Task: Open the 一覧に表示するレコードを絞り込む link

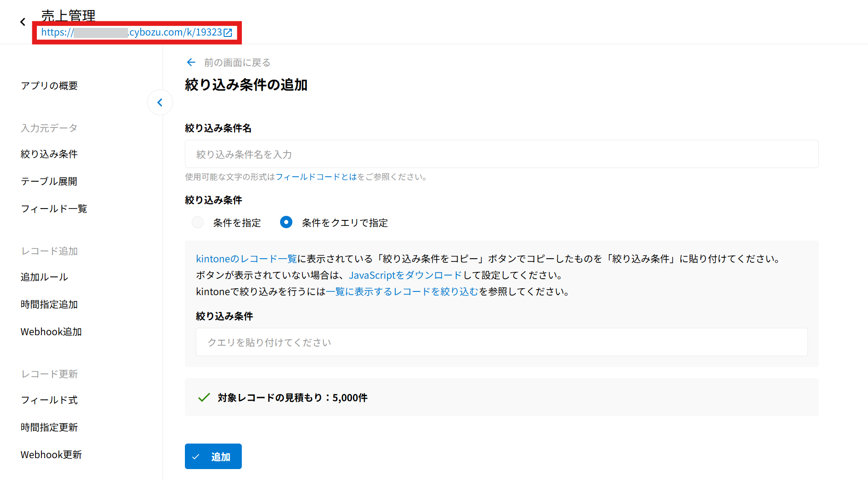Action: tap(402, 291)
